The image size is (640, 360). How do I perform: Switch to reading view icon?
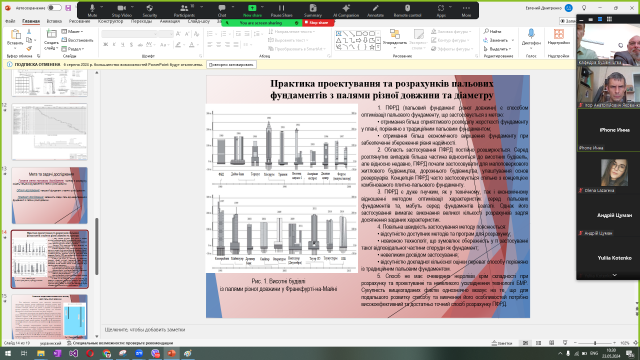551,343
